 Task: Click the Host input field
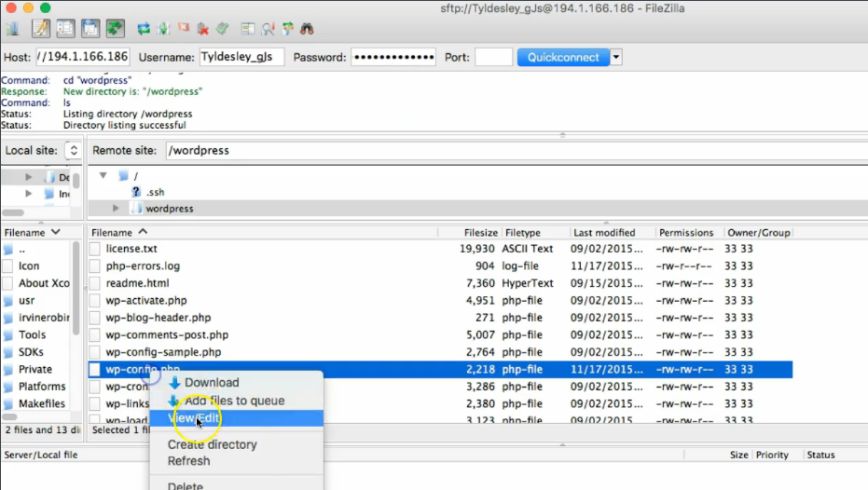click(83, 57)
